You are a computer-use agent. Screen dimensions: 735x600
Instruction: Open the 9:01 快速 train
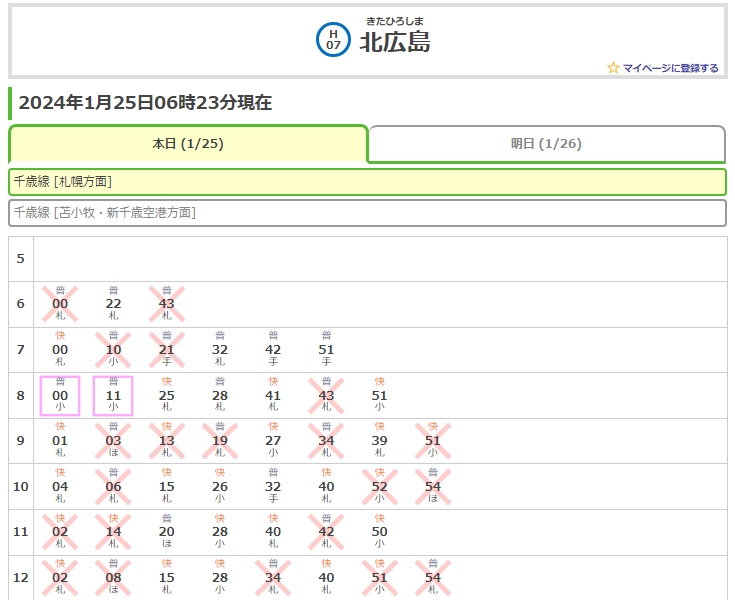point(60,440)
